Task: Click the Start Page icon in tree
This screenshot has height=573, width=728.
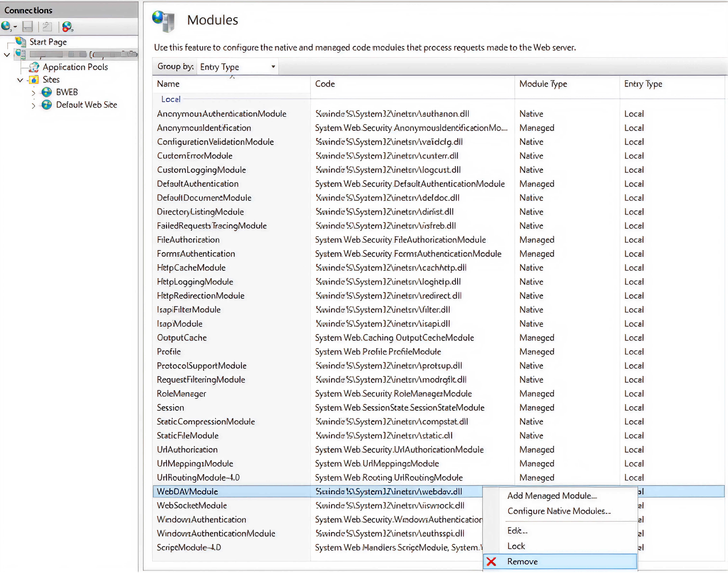Action: (21, 42)
